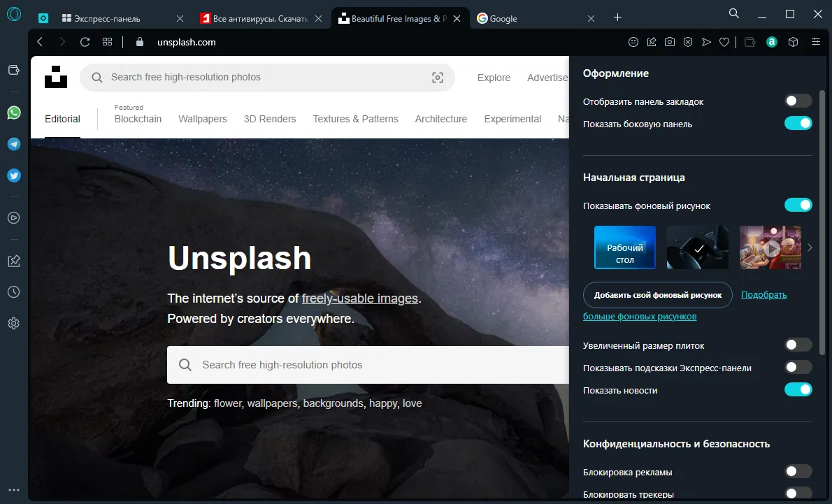Open Settings gear in the sidebar
Viewport: 832px width, 504px height.
[14, 323]
